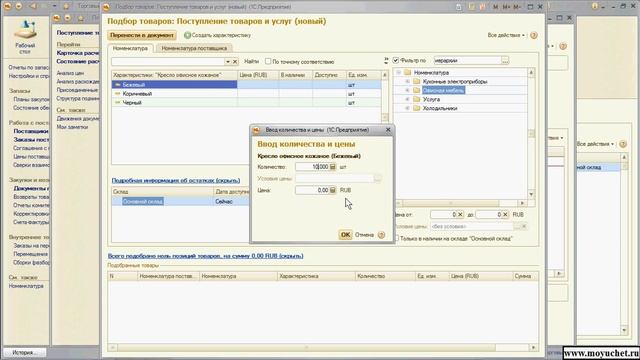Viewport: 640px width, 360px height.
Task: Click the folder icon of Услуга
Action: [x=417, y=100]
